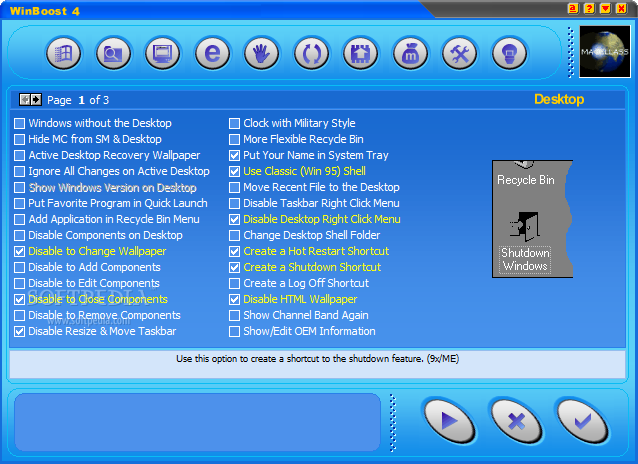Go to previous page arrow
Viewport: 638px width, 464px height.
(x=25, y=99)
